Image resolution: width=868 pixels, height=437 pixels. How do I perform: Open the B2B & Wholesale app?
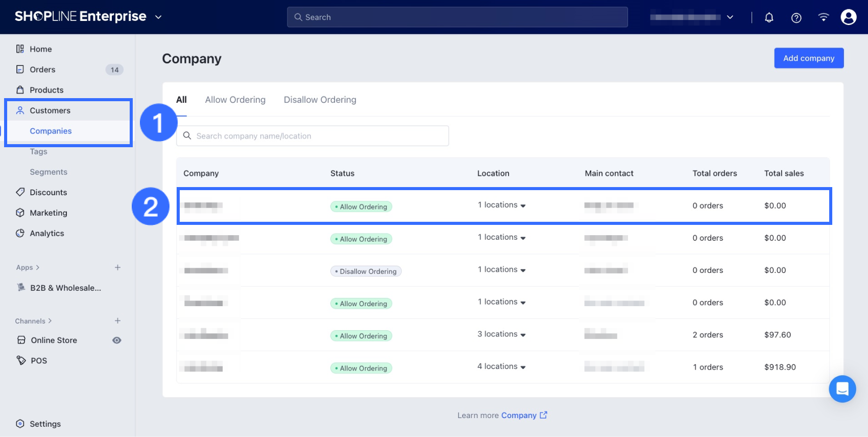click(65, 288)
